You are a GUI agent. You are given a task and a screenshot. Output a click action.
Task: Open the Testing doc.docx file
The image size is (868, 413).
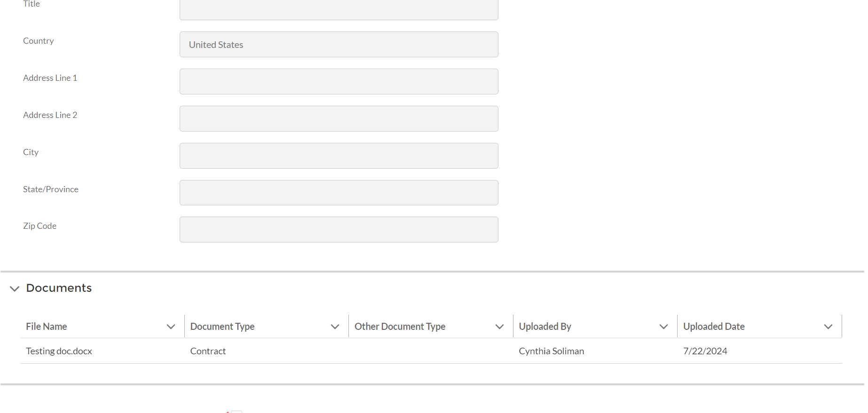[x=59, y=351]
